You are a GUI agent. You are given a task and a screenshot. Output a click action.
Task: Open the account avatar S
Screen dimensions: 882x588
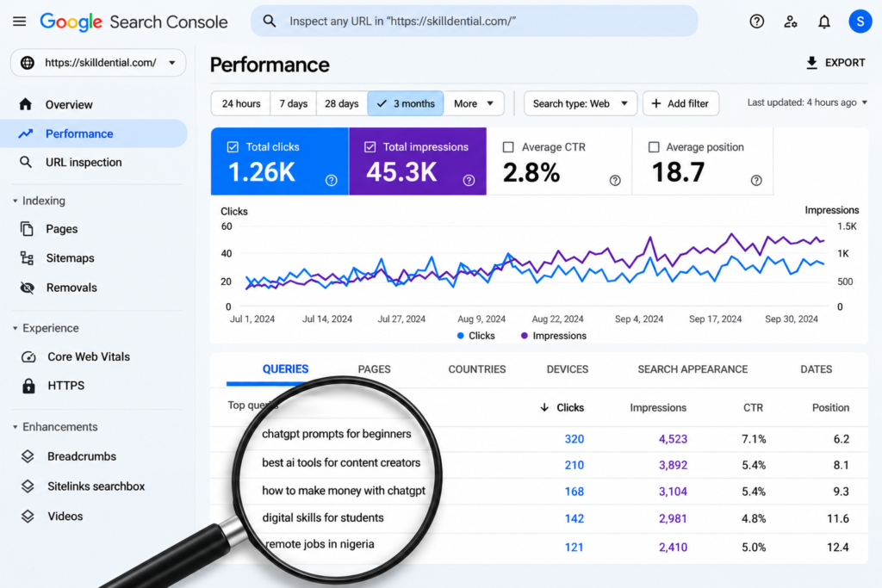[x=860, y=22]
